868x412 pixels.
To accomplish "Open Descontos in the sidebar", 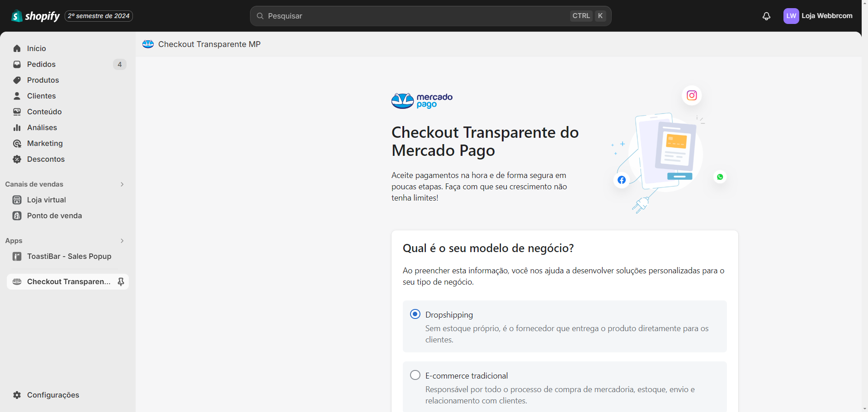I will click(x=68, y=159).
